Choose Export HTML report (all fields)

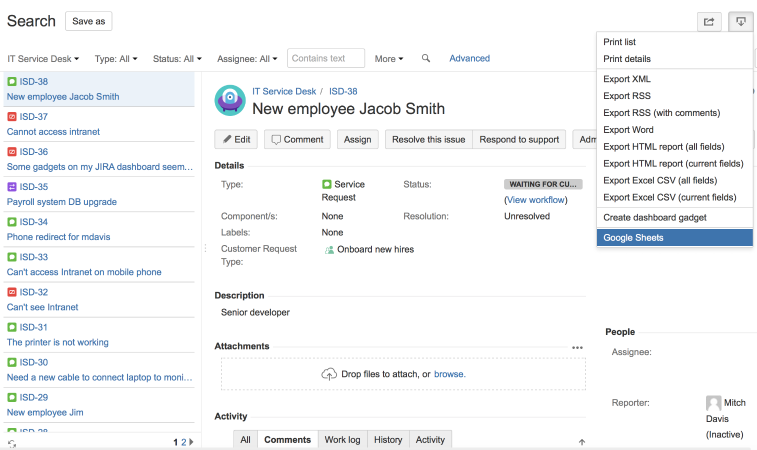(x=674, y=146)
